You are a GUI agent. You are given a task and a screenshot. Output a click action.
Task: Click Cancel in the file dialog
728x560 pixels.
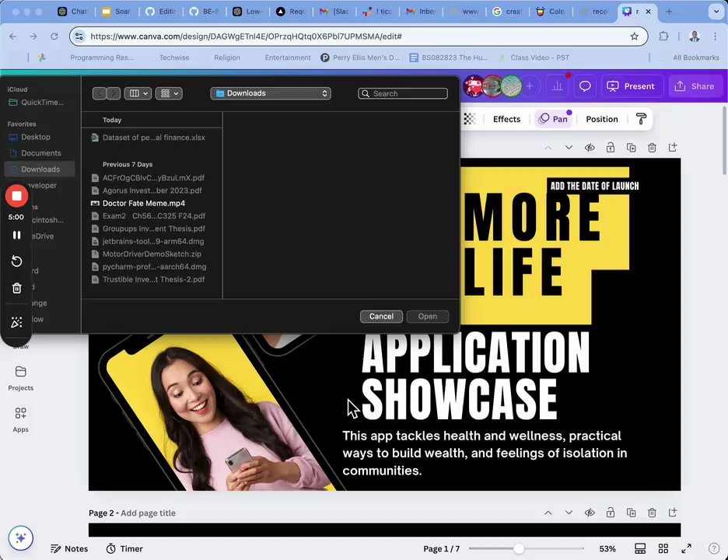pyautogui.click(x=381, y=317)
